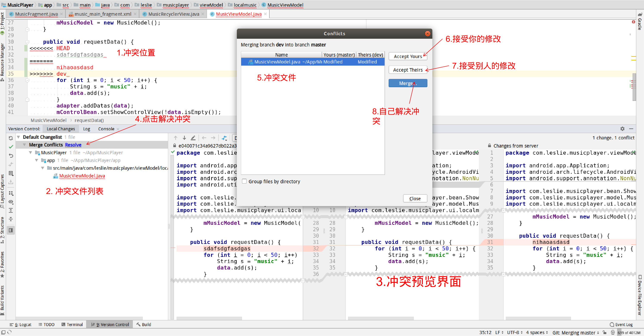The width and height of the screenshot is (644, 336).
Task: Click the edit source pencil icon
Action: point(193,138)
